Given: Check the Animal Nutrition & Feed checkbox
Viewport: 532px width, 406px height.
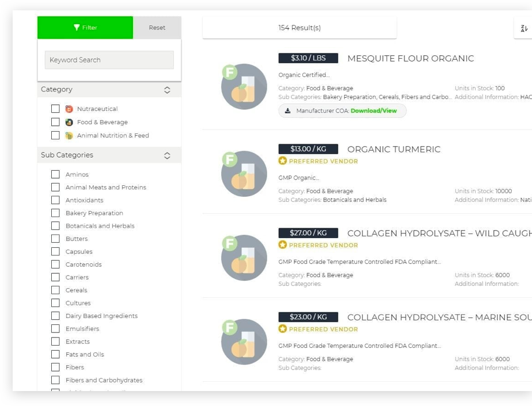Looking at the screenshot, I should click(55, 135).
